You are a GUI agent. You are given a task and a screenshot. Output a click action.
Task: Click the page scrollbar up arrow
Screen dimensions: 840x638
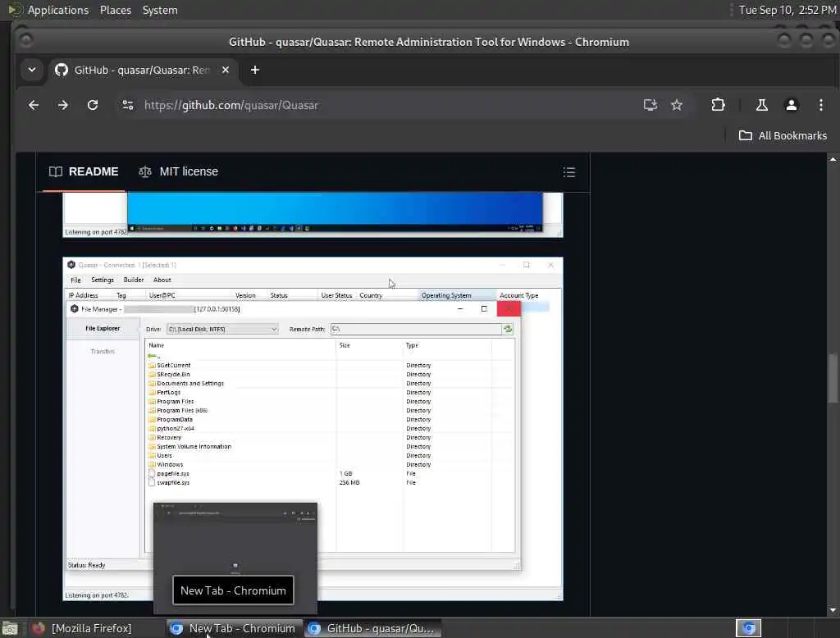pos(833,160)
